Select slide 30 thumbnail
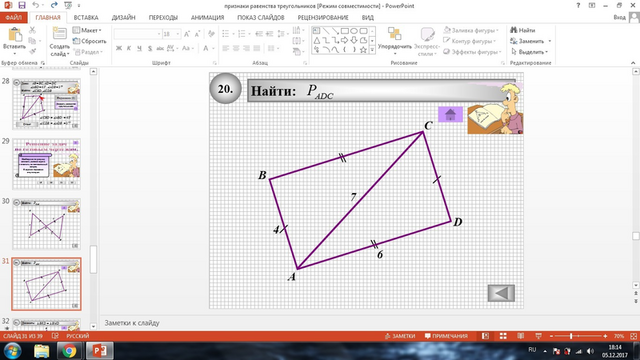This screenshot has width=640, height=360. click(46, 224)
